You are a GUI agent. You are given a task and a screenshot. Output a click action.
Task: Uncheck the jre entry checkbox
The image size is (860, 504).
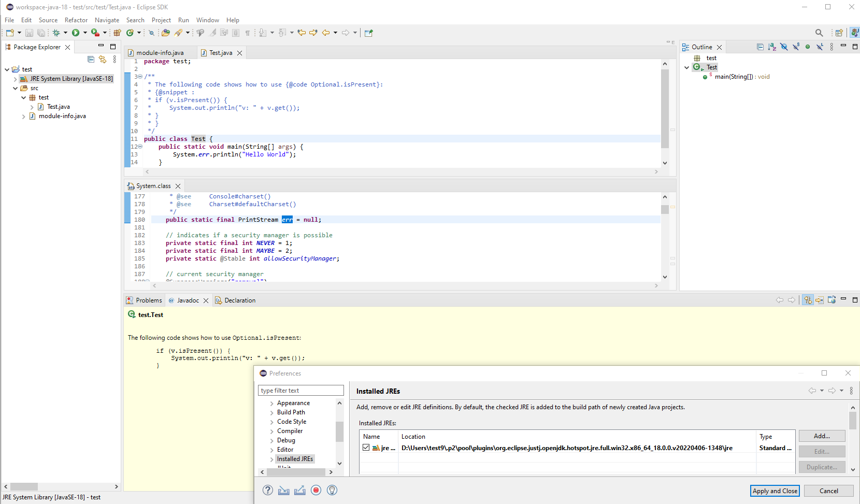366,448
